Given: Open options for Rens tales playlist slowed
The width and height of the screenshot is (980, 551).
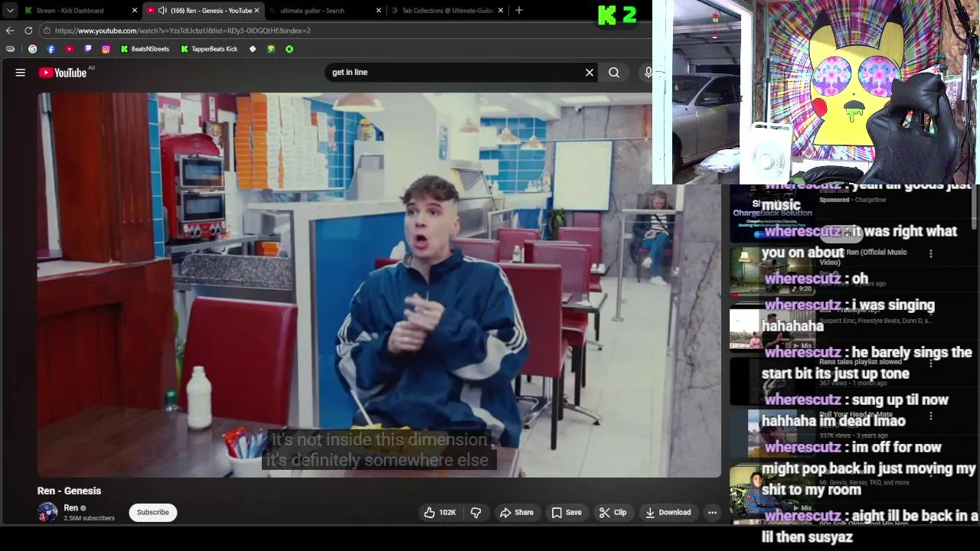Looking at the screenshot, I should pos(931,364).
